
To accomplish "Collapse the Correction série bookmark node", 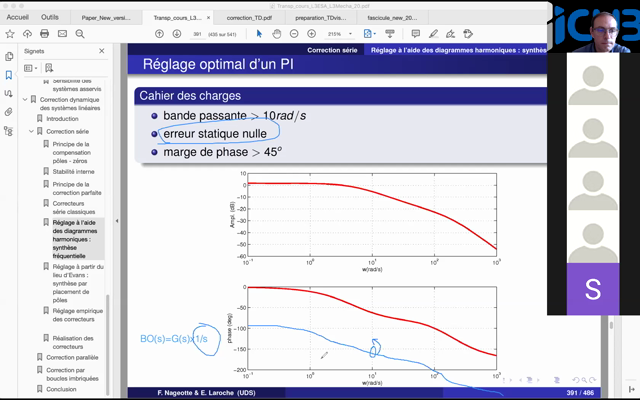I will pyautogui.click(x=32, y=131).
